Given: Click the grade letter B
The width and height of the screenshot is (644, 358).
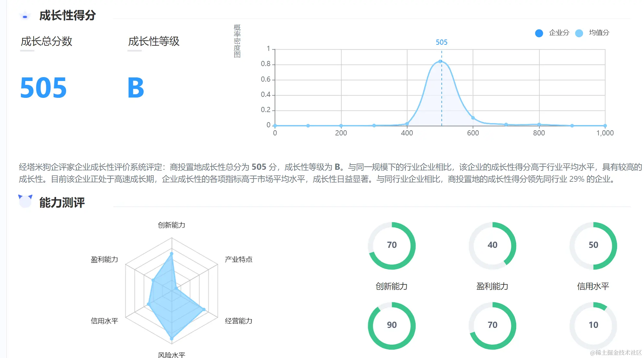Looking at the screenshot, I should click(x=136, y=88).
